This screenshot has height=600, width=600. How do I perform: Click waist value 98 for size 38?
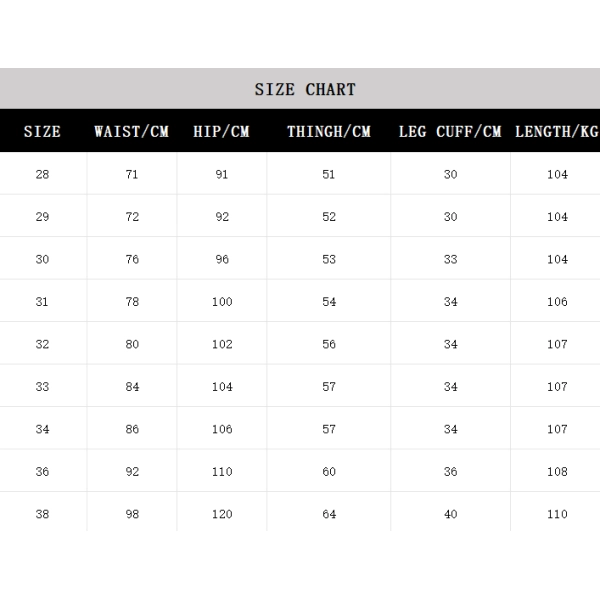132,514
